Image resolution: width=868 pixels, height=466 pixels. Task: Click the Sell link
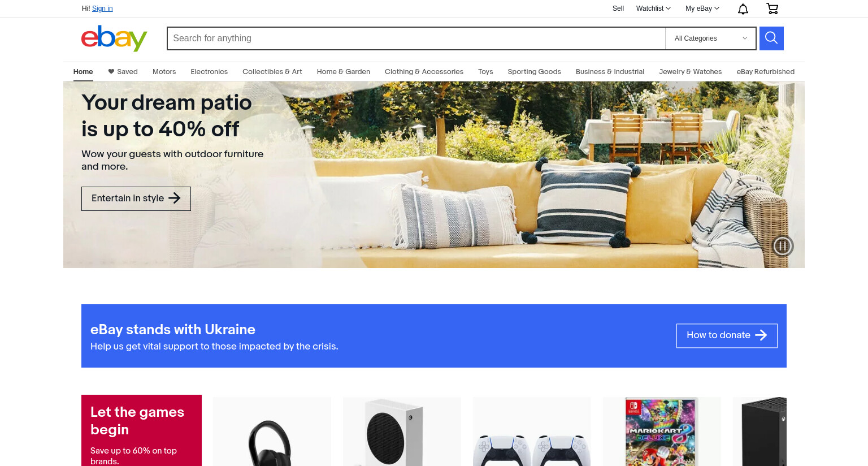click(x=618, y=8)
